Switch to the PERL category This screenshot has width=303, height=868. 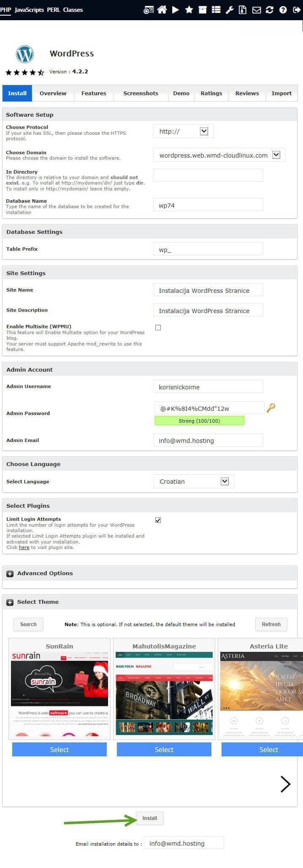pos(53,10)
